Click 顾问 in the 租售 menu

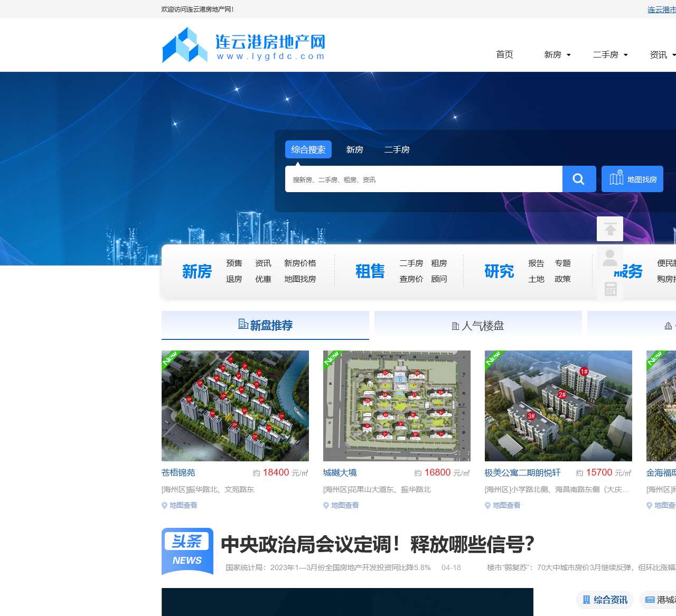coord(439,279)
